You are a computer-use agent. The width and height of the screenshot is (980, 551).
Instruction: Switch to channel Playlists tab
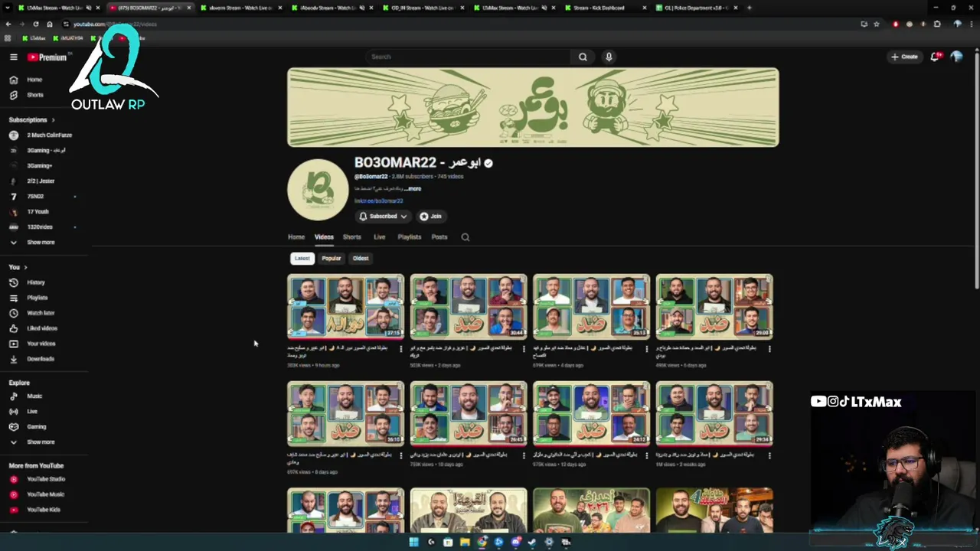pyautogui.click(x=409, y=237)
